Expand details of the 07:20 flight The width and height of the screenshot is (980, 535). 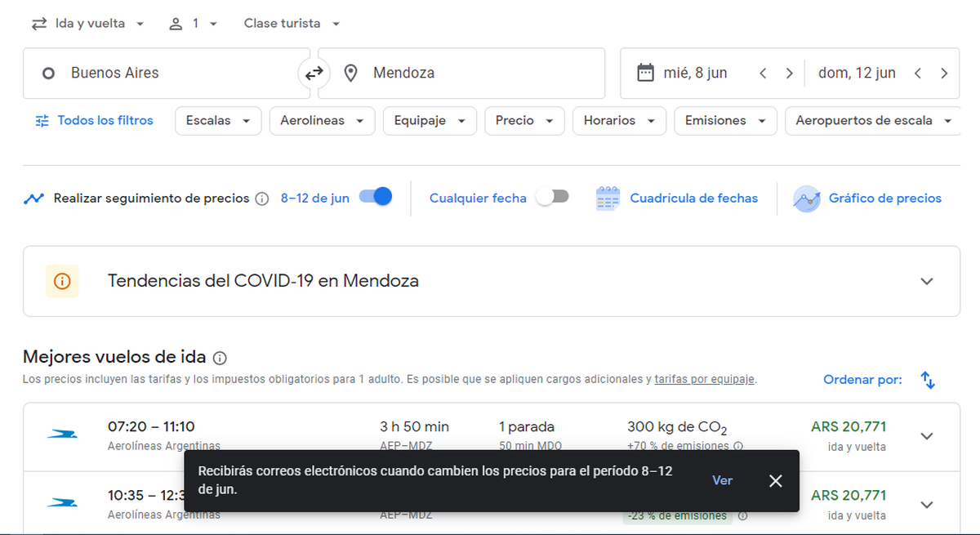tap(927, 435)
